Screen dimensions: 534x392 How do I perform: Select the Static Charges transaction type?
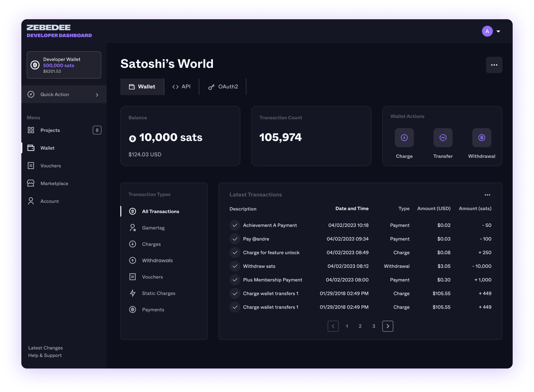point(158,293)
